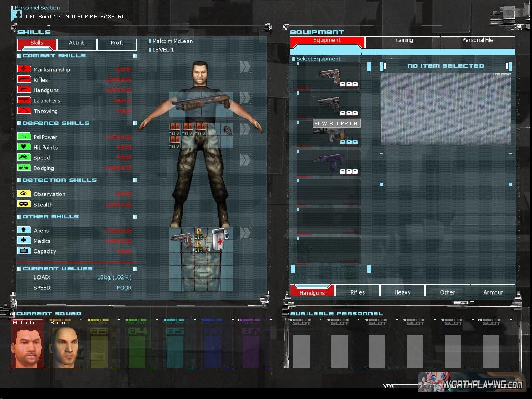Click the Psi Power skill icon
532x399 pixels.
24,137
